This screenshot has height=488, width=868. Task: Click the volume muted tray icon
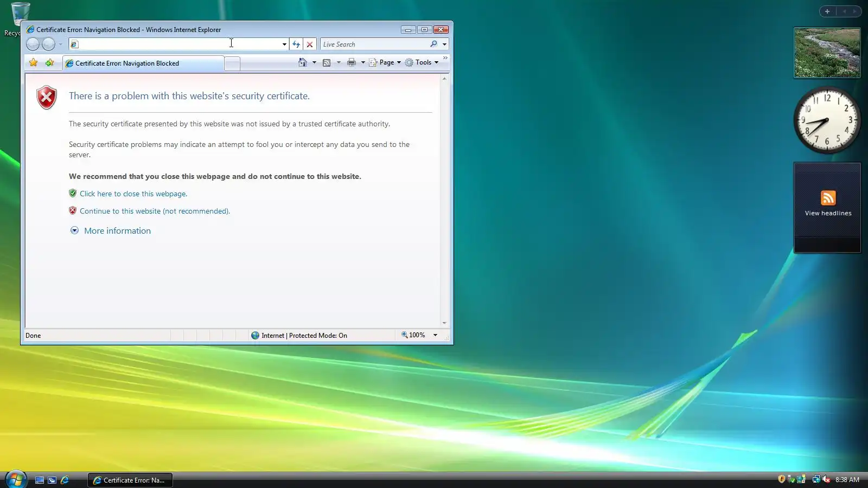826,479
